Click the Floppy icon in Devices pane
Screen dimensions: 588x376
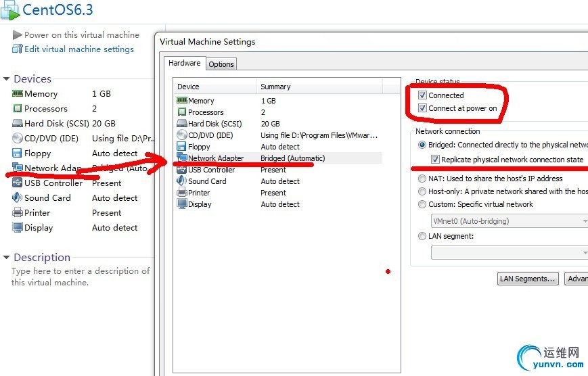point(17,153)
